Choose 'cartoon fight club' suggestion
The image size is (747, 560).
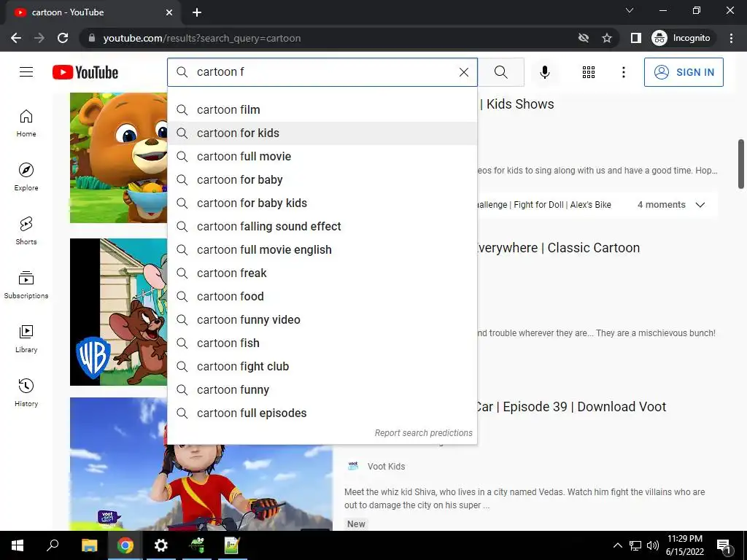pyautogui.click(x=322, y=367)
